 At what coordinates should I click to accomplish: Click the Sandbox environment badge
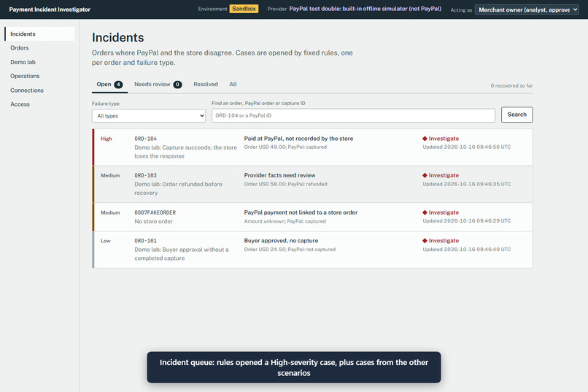pyautogui.click(x=244, y=9)
